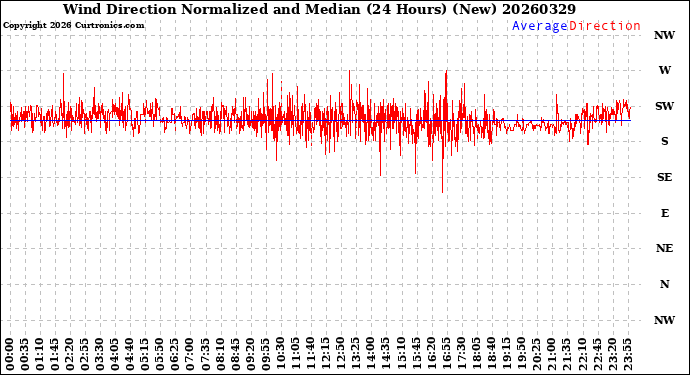This screenshot has height=375, width=690.
Task: Click the 16:20 time axis label
Action: [x=430, y=355]
